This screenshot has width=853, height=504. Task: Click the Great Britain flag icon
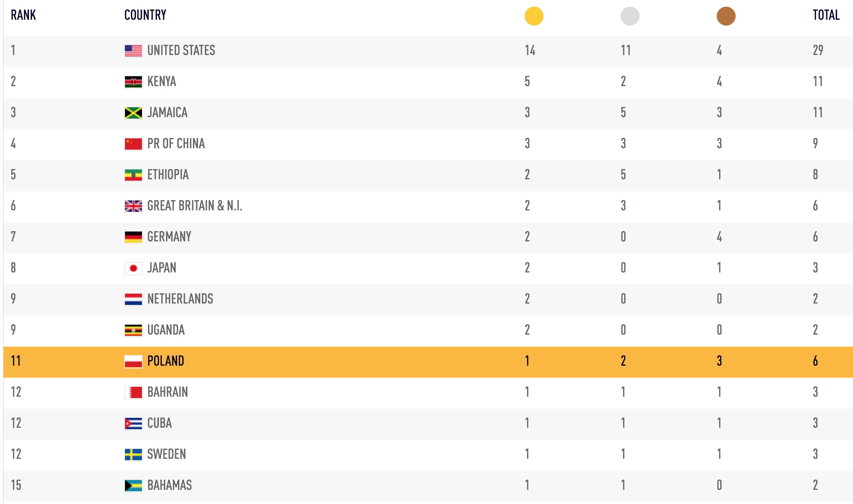pos(133,206)
